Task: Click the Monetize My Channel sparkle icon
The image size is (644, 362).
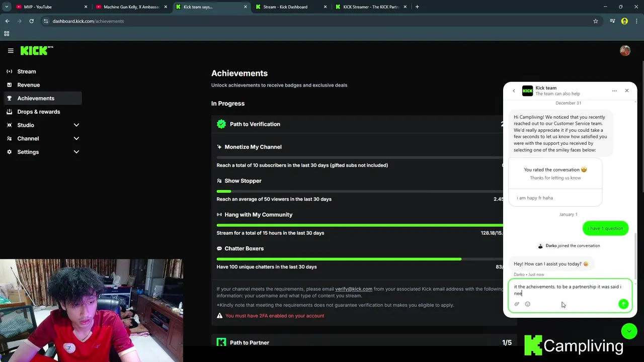Action: [219, 147]
